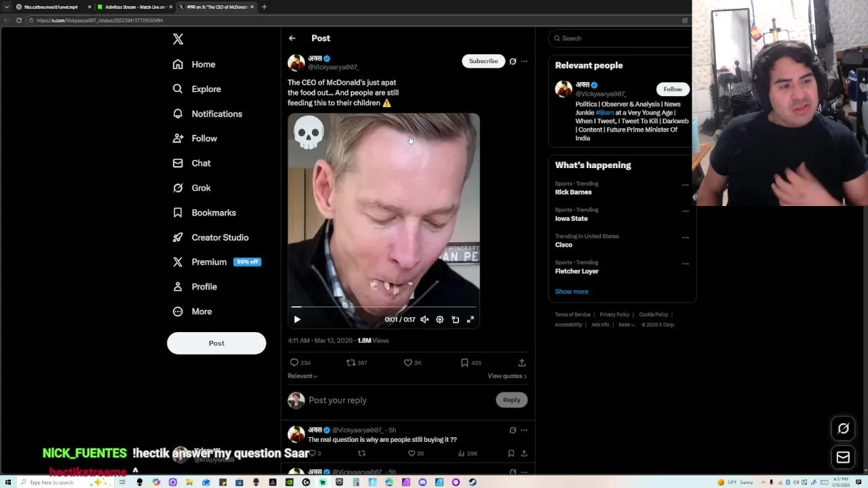868x488 pixels.
Task: Click the browser address bar URL
Action: click(x=100, y=20)
